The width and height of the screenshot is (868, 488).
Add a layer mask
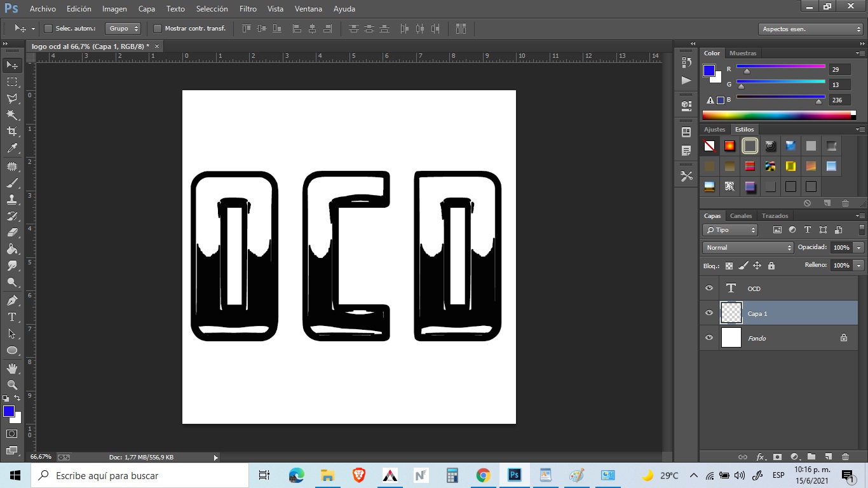point(776,457)
